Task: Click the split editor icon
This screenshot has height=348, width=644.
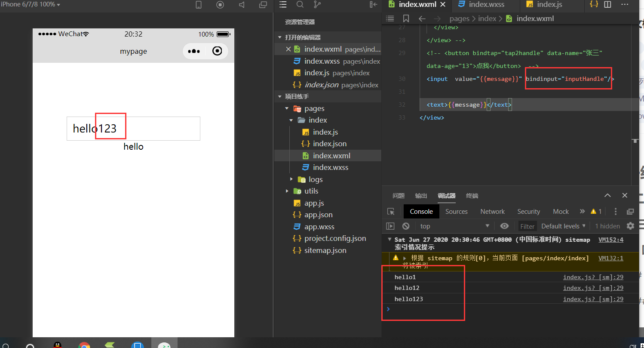Action: [x=607, y=5]
